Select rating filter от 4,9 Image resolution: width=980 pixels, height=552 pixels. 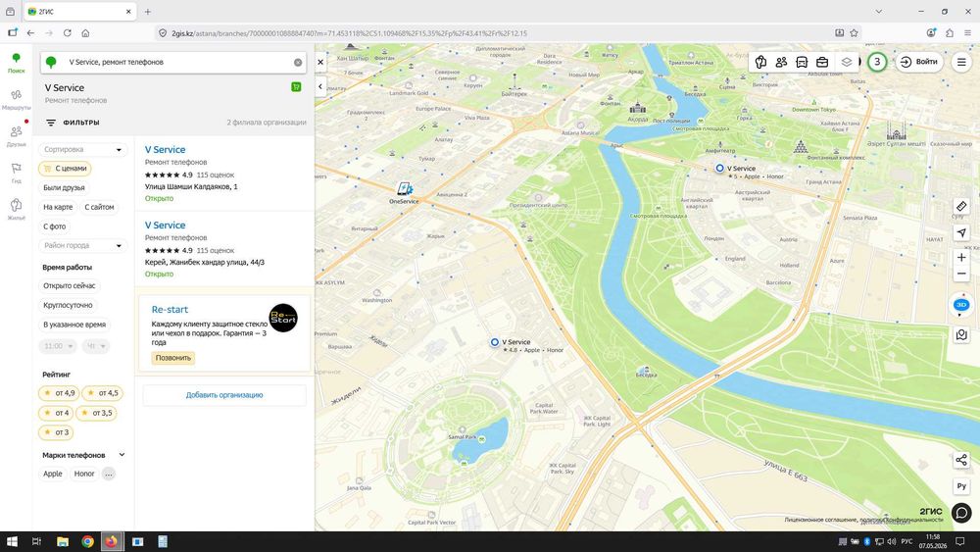click(59, 393)
